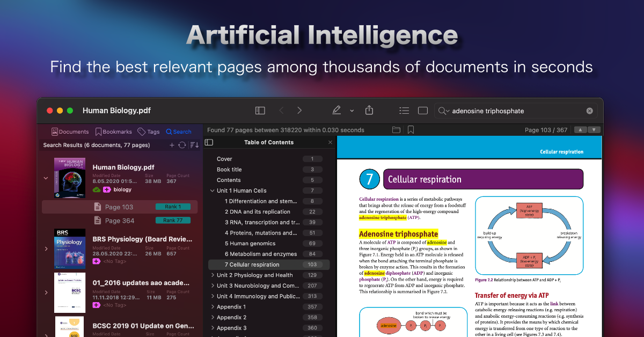Select the biology tag label

(x=122, y=189)
